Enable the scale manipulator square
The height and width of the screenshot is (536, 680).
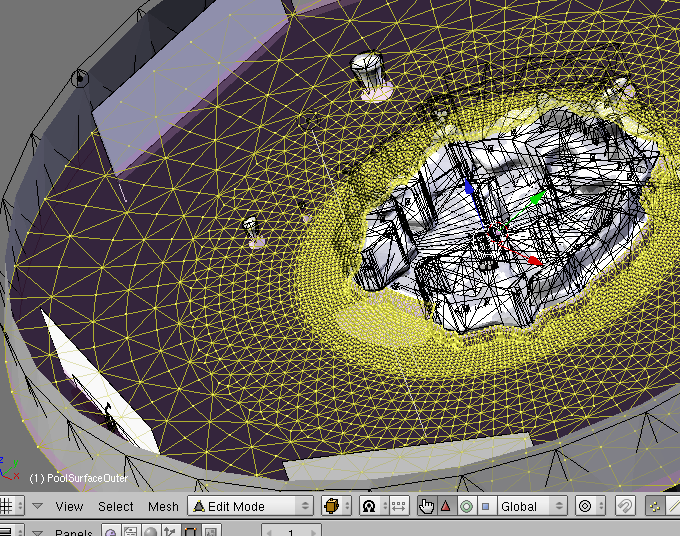pyautogui.click(x=486, y=506)
